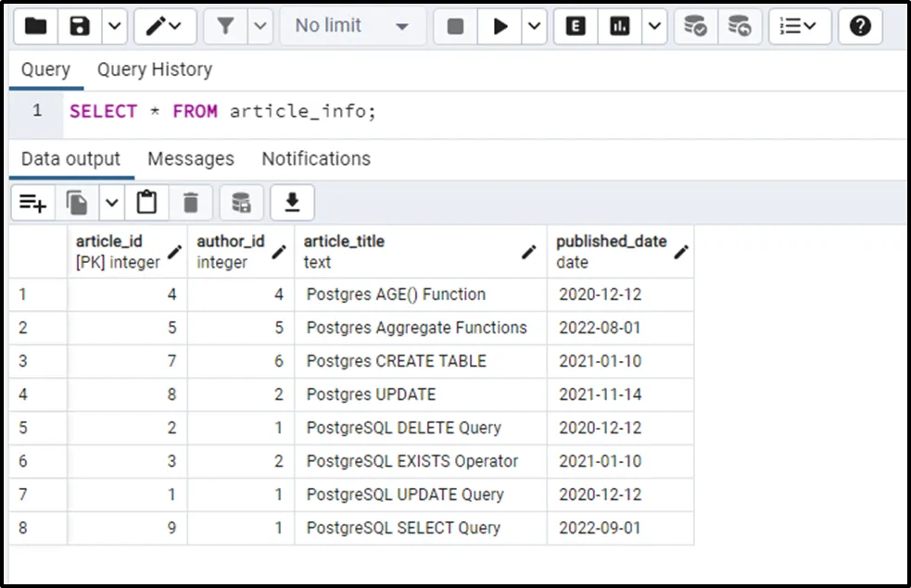This screenshot has width=911, height=588.
Task: Download results with the download icon
Action: pos(292,203)
